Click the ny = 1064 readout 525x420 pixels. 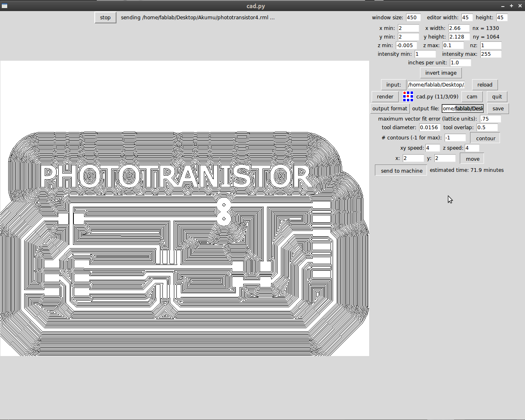tap(486, 37)
